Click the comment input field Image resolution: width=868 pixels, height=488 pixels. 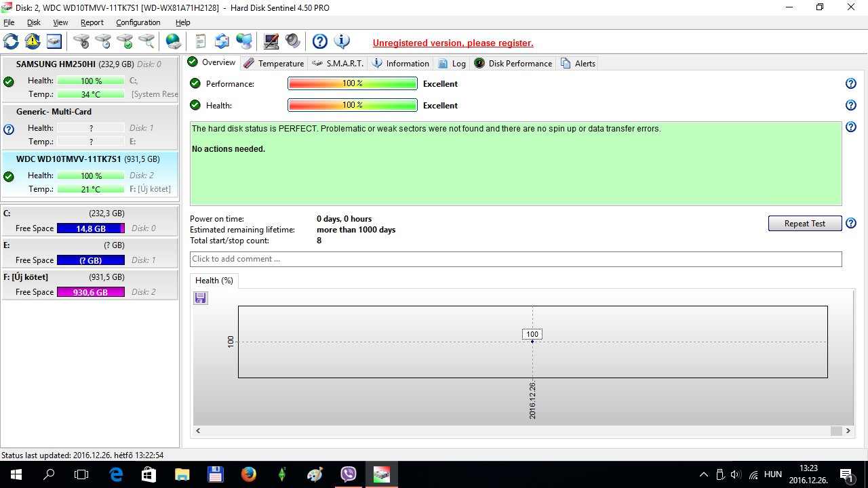click(x=515, y=259)
